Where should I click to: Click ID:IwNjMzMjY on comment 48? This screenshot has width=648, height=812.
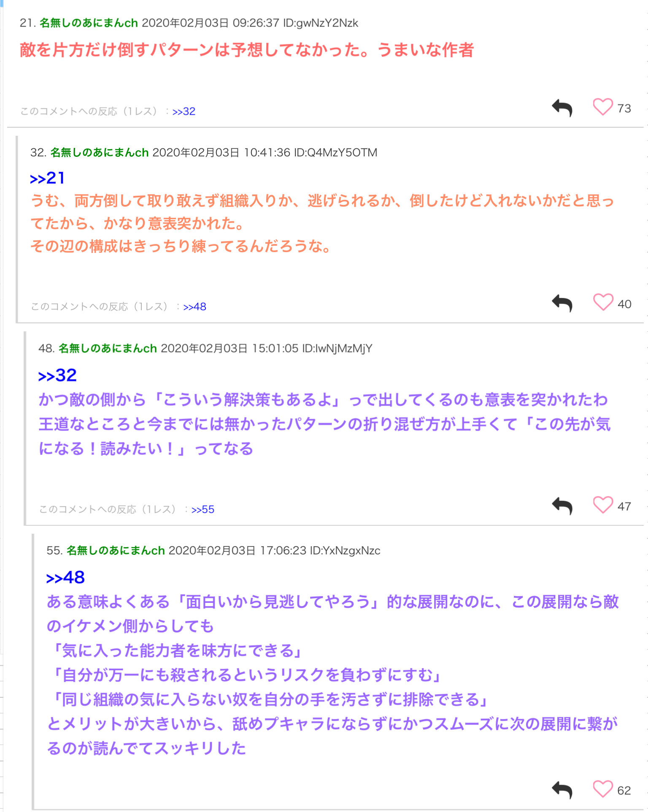337,348
